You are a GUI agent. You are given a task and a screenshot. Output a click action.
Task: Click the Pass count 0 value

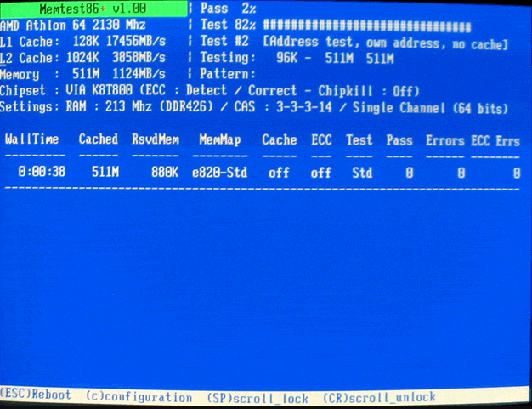coord(410,173)
